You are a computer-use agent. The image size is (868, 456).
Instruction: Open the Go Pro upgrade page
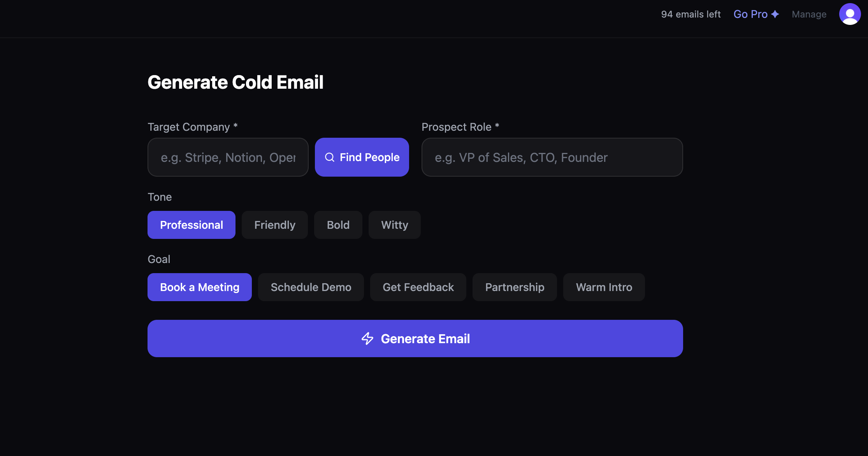click(750, 14)
